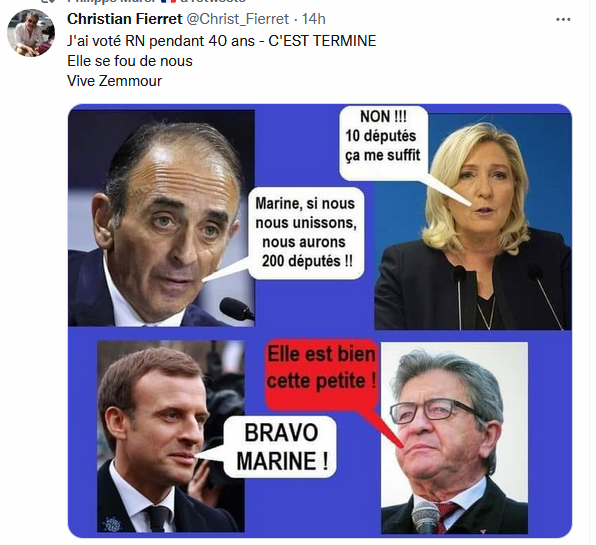
Task: Open the three-dot more options menu
Action: coord(563,19)
